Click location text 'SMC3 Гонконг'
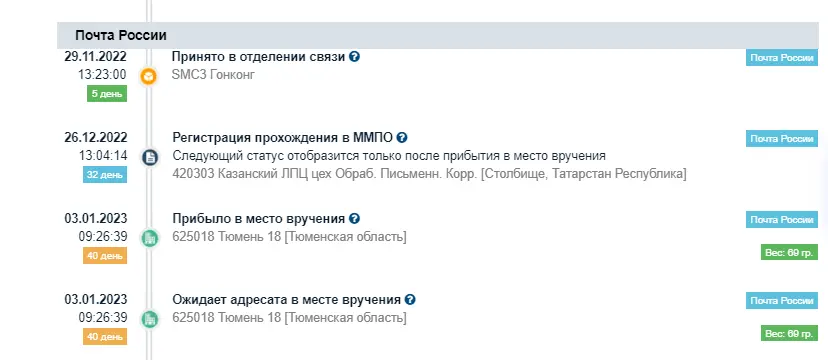Image resolution: width=828 pixels, height=360 pixels. tap(213, 75)
